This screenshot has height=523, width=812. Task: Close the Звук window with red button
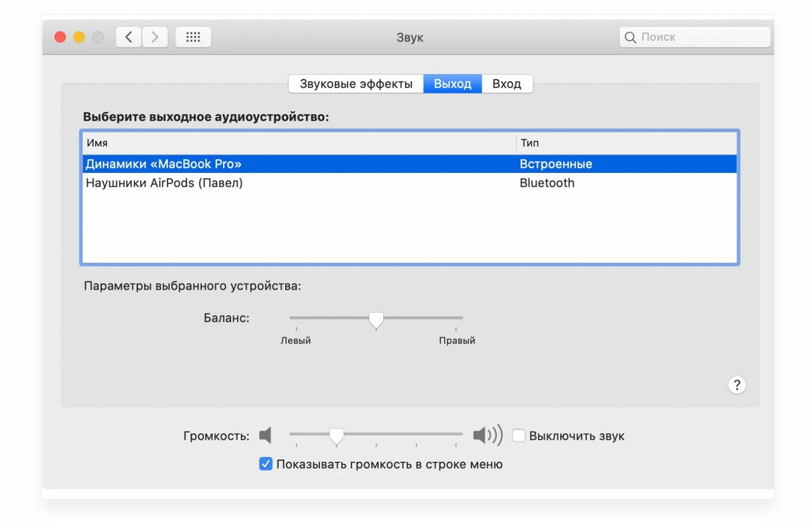click(60, 37)
